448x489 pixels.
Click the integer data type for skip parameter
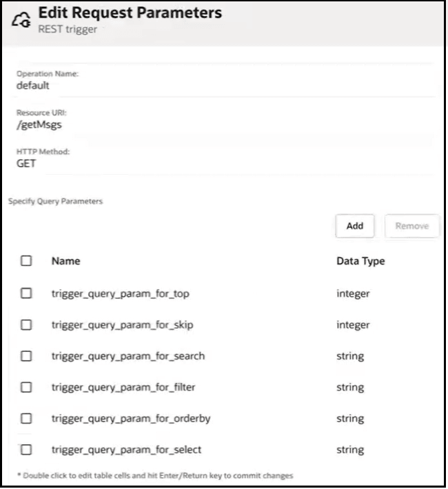(x=353, y=325)
